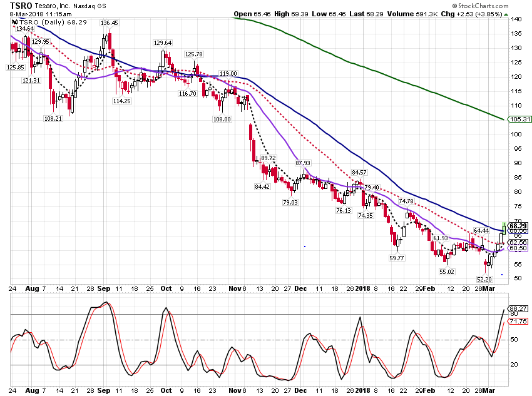
Task: Select the 59.77 January low label
Action: click(397, 258)
